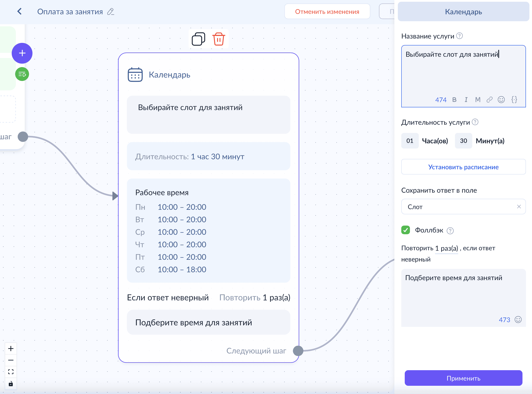Click the Календарь block title

[x=169, y=75]
